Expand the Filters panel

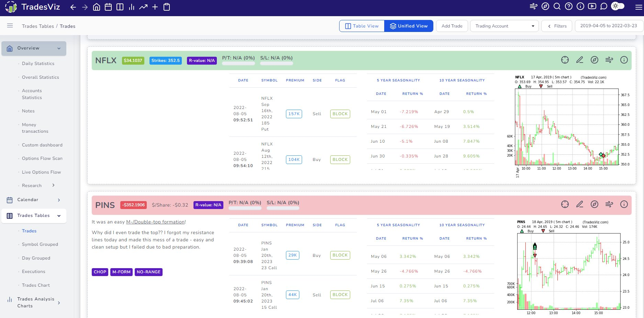click(x=557, y=26)
